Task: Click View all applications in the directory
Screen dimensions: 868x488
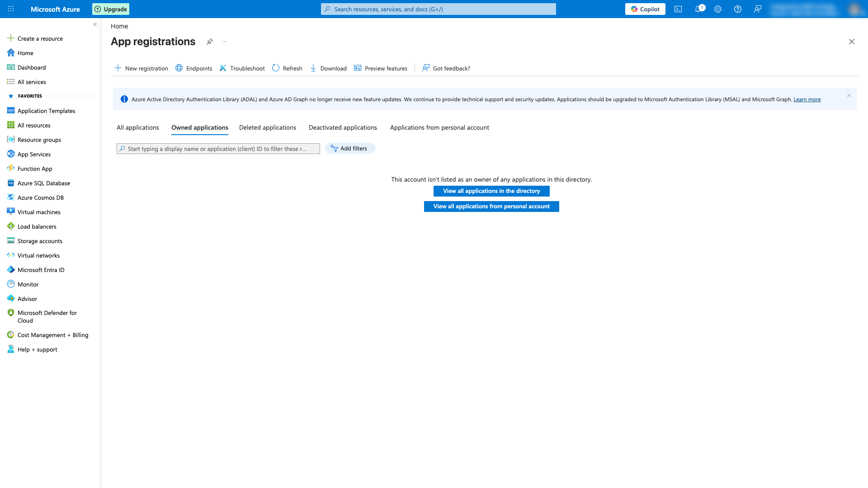Action: [x=491, y=191]
